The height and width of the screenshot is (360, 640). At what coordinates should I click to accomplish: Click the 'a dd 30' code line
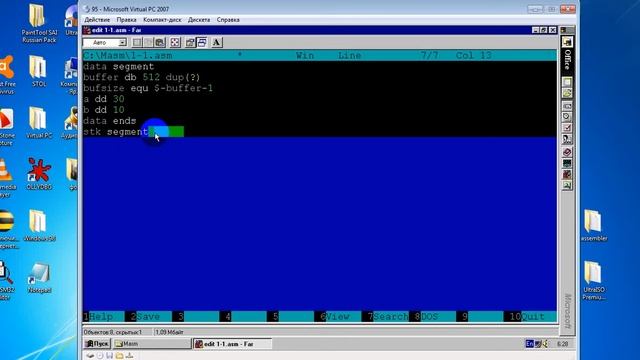[x=104, y=99]
